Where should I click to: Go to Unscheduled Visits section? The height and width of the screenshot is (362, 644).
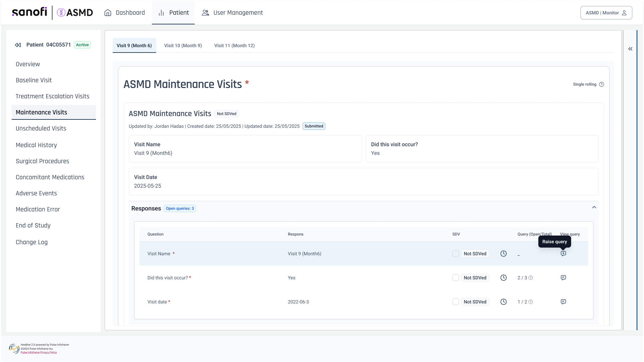tap(41, 128)
